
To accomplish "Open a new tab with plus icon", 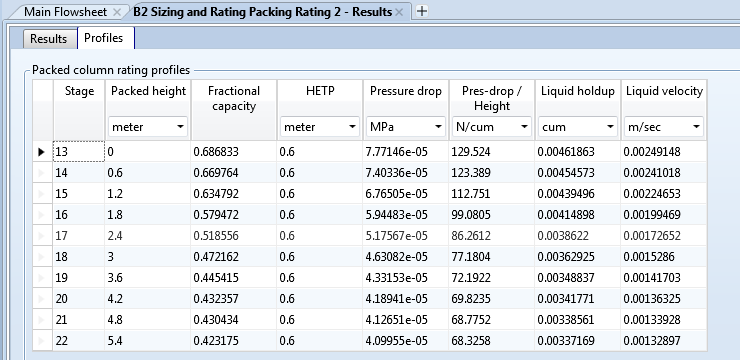I will coord(422,11).
